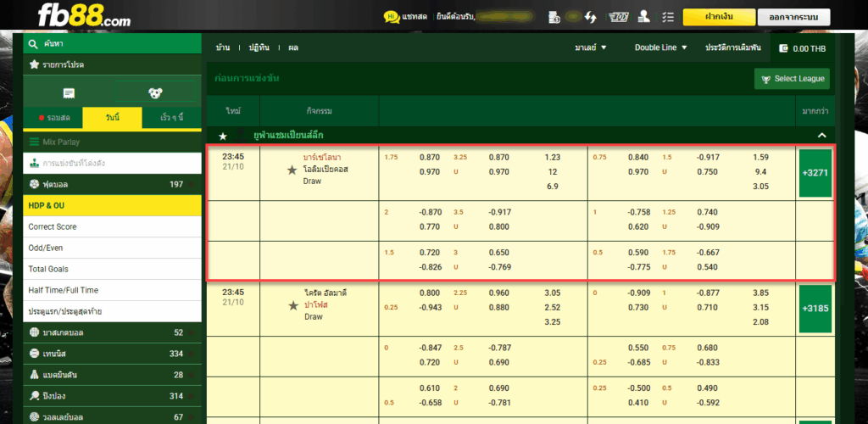Click the favorites star icon in sidebar
This screenshot has width=868, height=424.
click(x=34, y=64)
